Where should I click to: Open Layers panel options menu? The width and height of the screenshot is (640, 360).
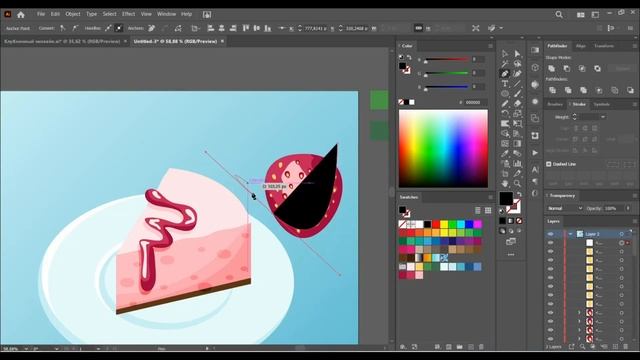[x=635, y=221]
